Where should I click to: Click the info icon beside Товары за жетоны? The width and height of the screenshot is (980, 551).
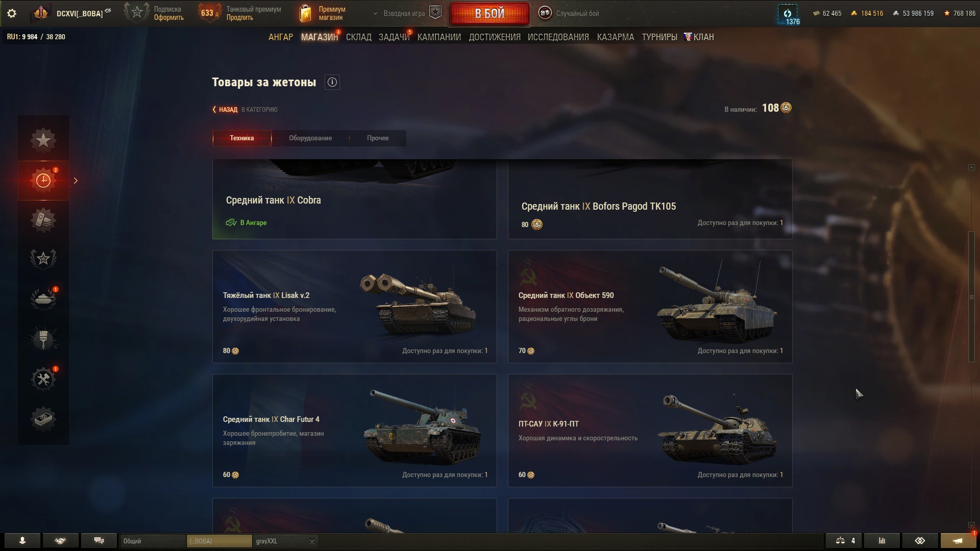pos(332,82)
